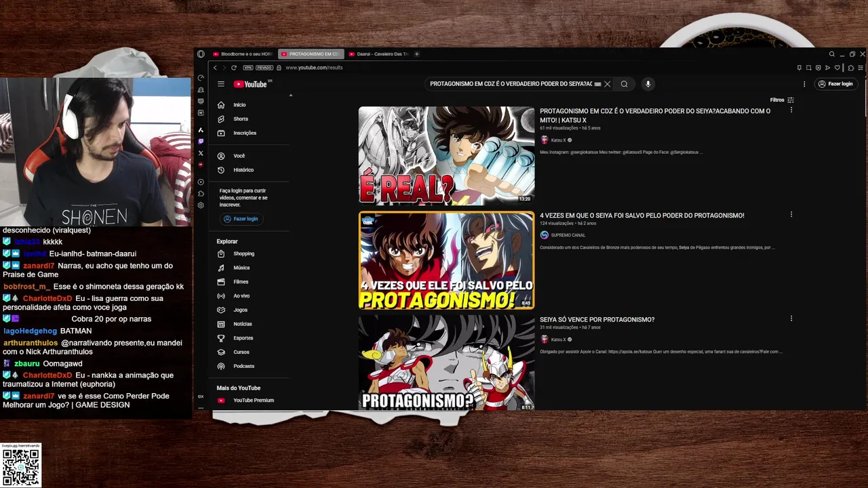The image size is (868, 488).
Task: Open the Filtros filter dropdown
Action: [x=782, y=100]
